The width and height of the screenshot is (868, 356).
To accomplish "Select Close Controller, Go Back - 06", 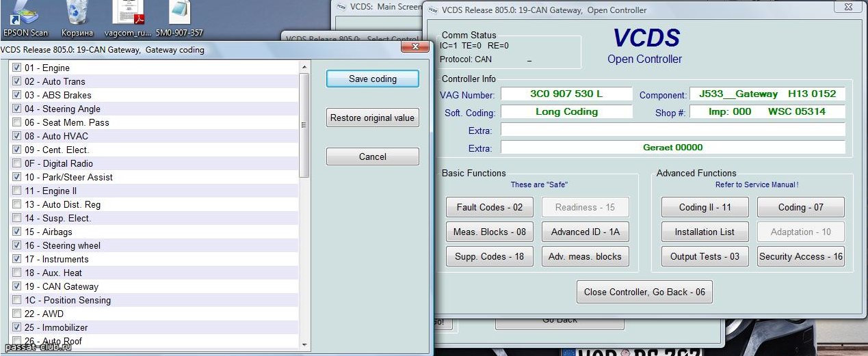I will (644, 292).
